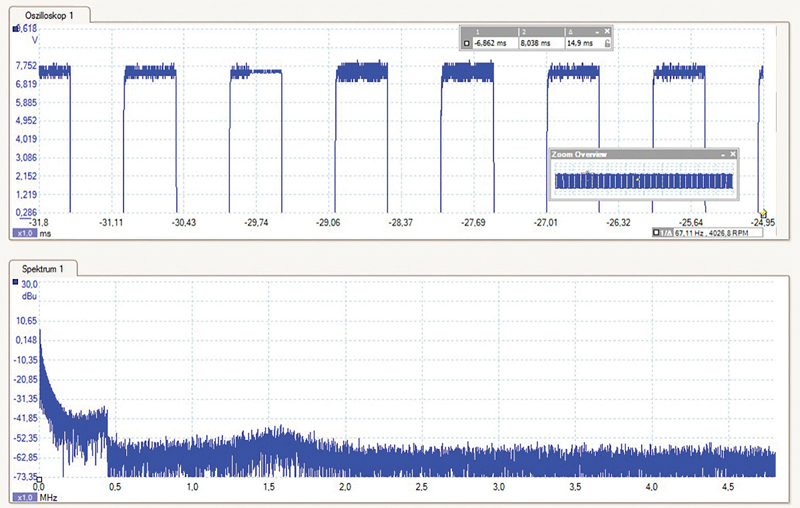This screenshot has width=800, height=508.
Task: Click the x1.0 zoom button beside MHz
Action: 24,497
